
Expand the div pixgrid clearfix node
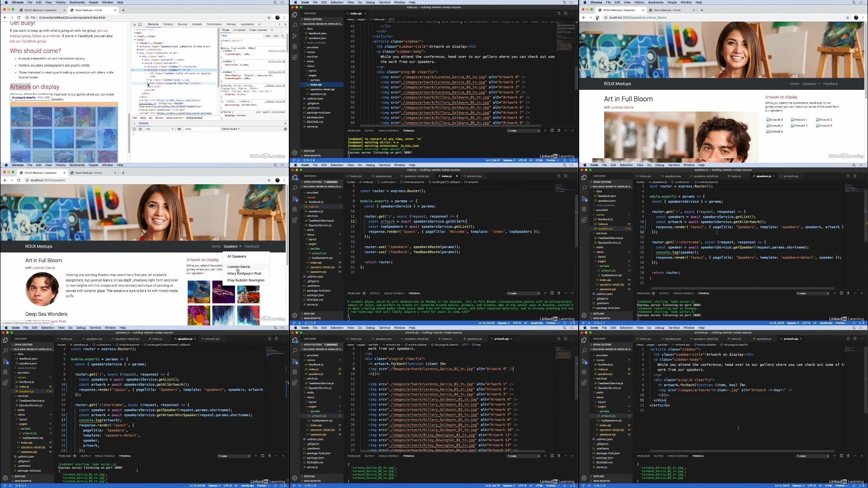tap(148, 83)
